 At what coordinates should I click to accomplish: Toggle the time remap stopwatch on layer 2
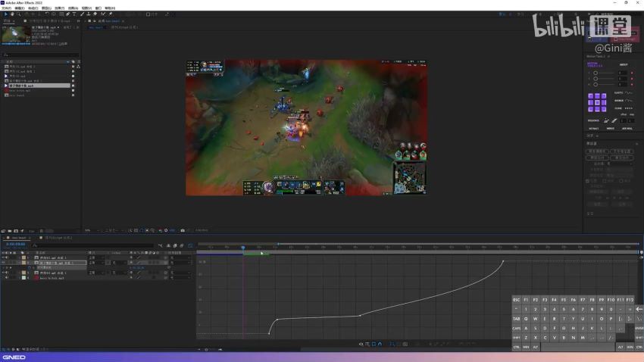(29, 267)
